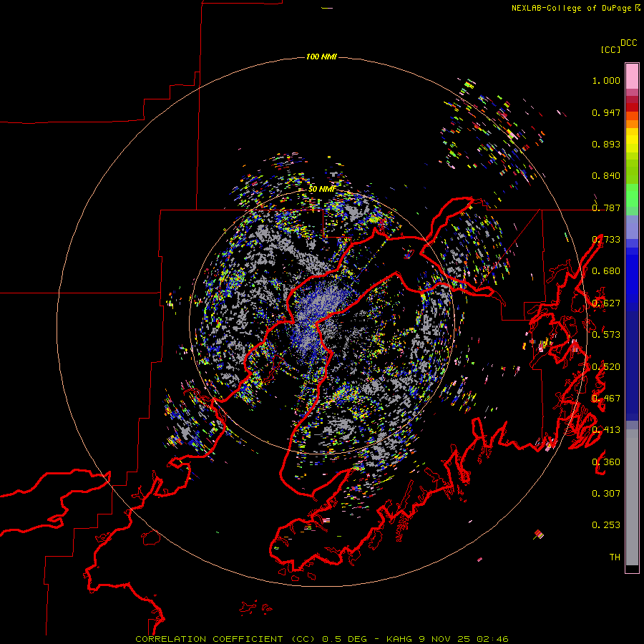
Task: Click the 100 NMI range ring label
Action: (x=321, y=57)
